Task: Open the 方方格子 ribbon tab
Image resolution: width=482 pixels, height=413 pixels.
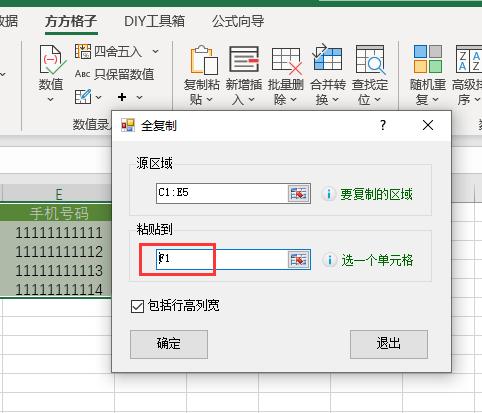Action: tap(71, 22)
